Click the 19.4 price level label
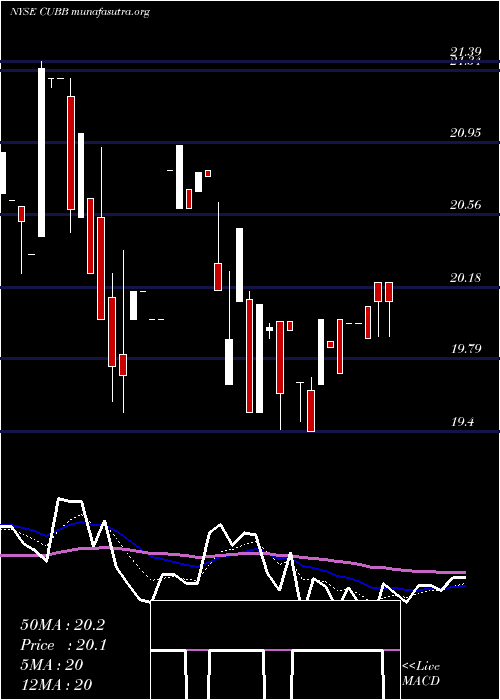The image size is (500, 700). tap(462, 421)
